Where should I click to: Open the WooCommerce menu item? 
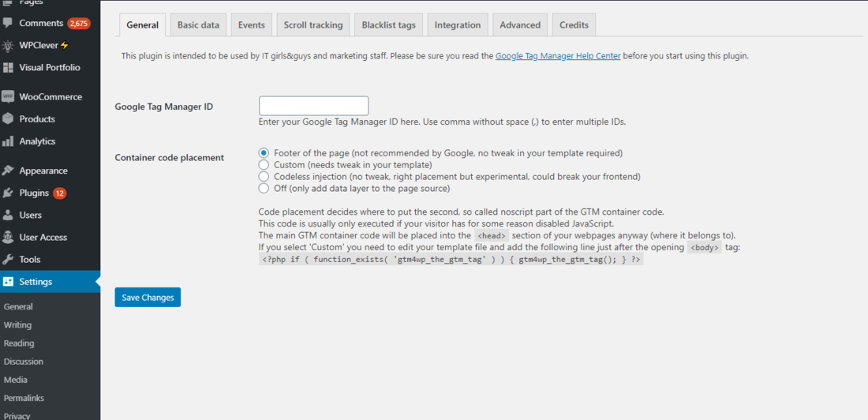coord(50,96)
